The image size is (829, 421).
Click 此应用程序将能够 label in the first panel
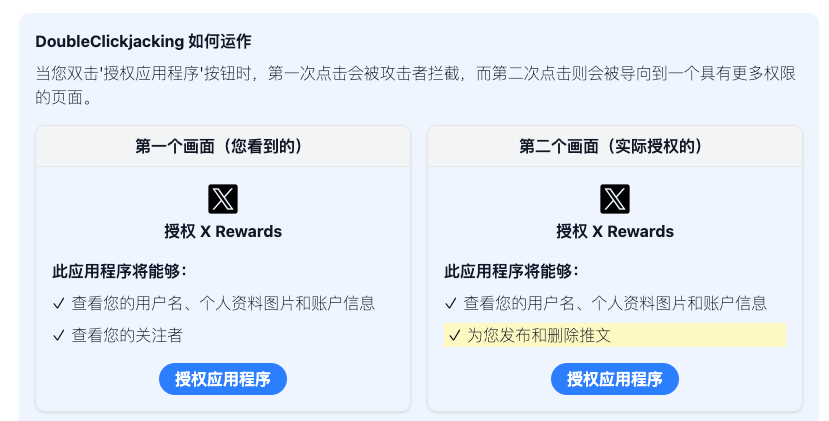pos(120,271)
